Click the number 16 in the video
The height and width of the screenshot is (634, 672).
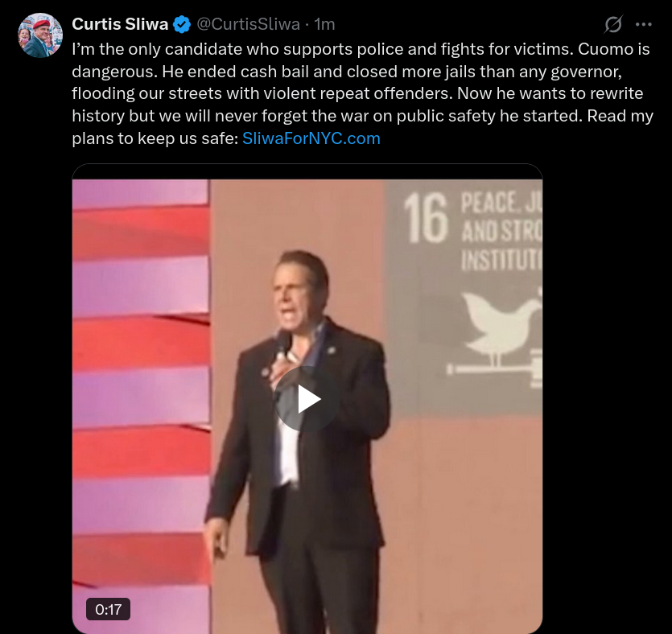pos(425,218)
